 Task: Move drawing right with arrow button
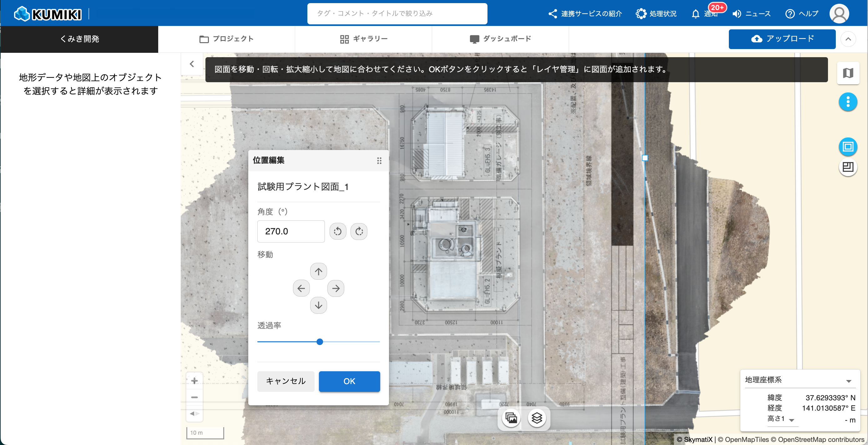click(336, 288)
